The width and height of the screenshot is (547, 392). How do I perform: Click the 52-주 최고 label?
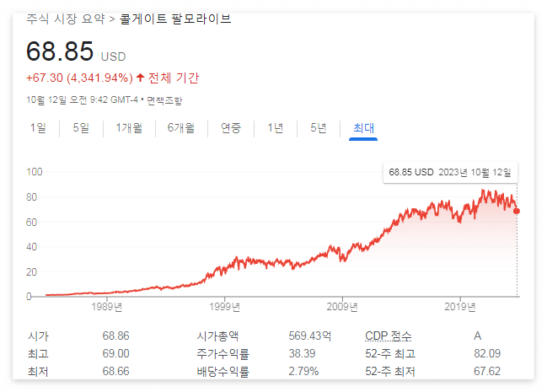coord(390,353)
